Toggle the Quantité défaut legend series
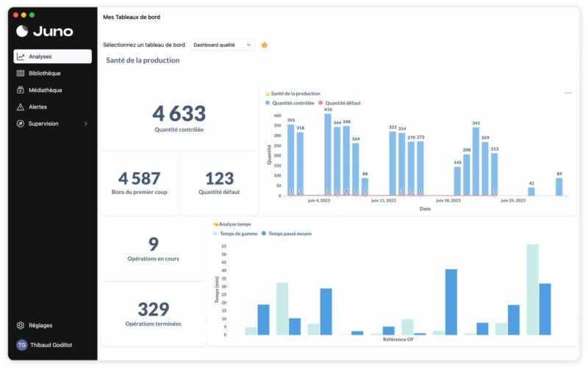This screenshot has width=588, height=367. pos(343,103)
